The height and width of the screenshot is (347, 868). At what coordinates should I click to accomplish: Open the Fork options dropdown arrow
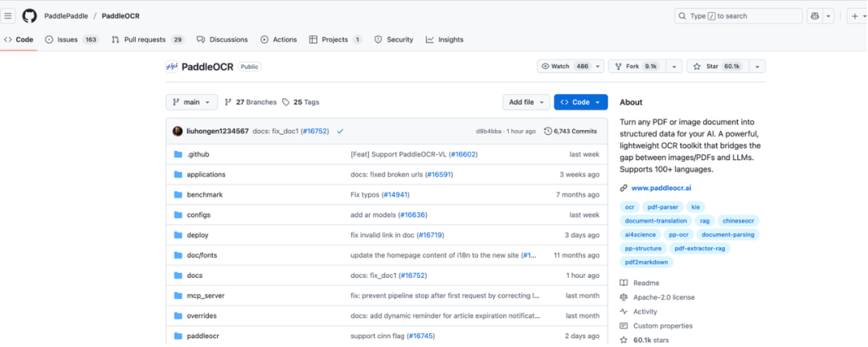[x=674, y=67]
